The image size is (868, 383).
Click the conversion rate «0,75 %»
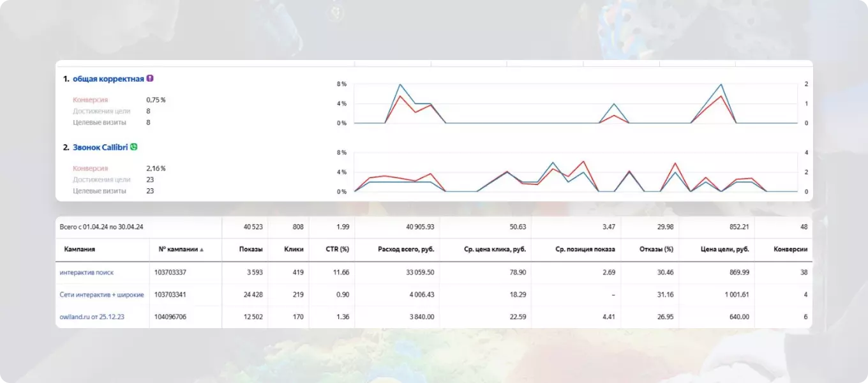point(156,100)
